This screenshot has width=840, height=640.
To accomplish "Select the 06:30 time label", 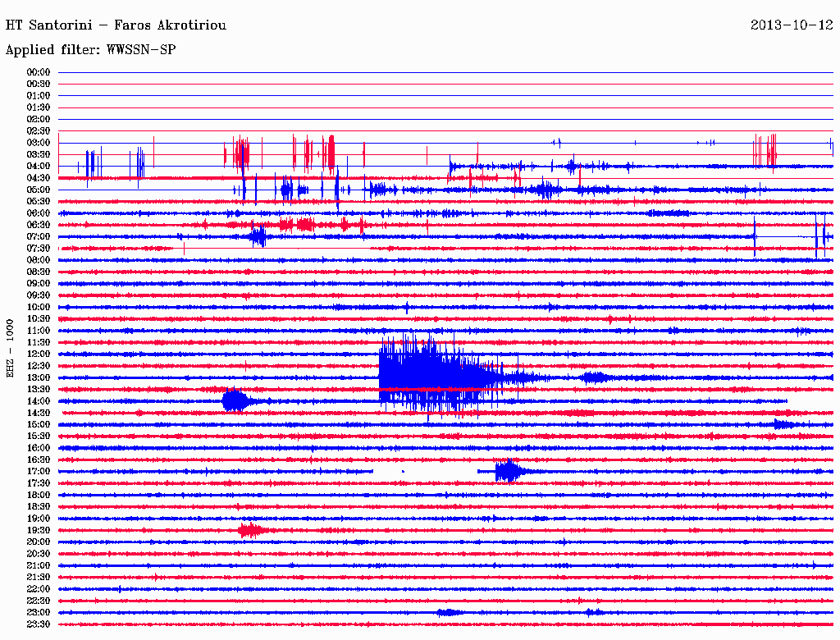I will coord(39,225).
